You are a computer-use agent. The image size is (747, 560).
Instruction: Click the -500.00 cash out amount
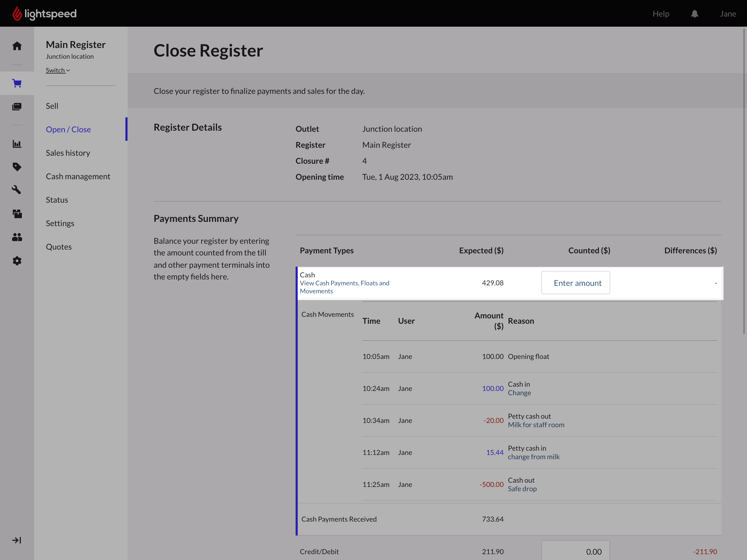click(x=491, y=484)
